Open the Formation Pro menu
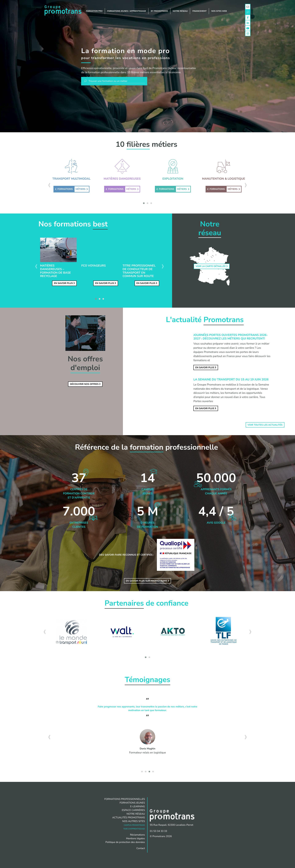The height and width of the screenshot is (868, 295). (94, 11)
